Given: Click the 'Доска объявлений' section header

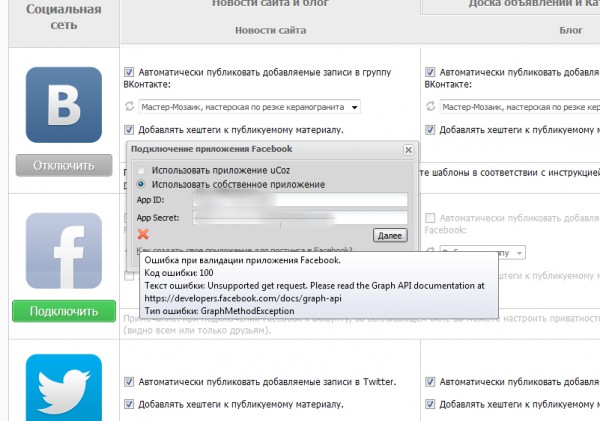Looking at the screenshot, I should point(534,3).
